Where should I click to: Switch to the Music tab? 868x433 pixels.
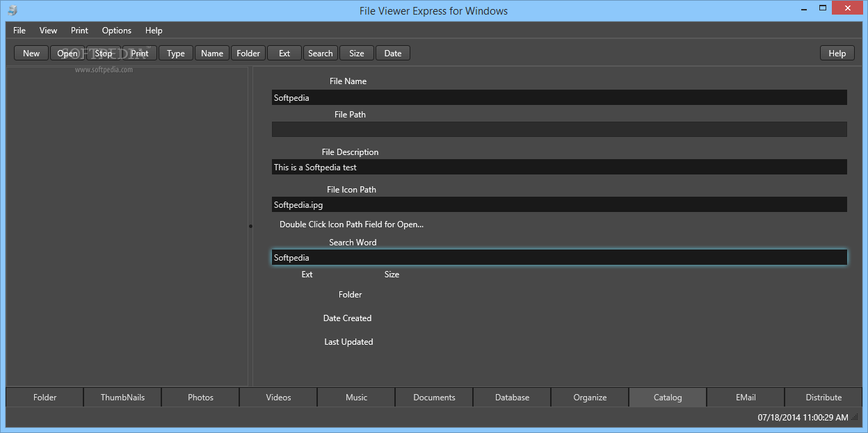tap(357, 398)
